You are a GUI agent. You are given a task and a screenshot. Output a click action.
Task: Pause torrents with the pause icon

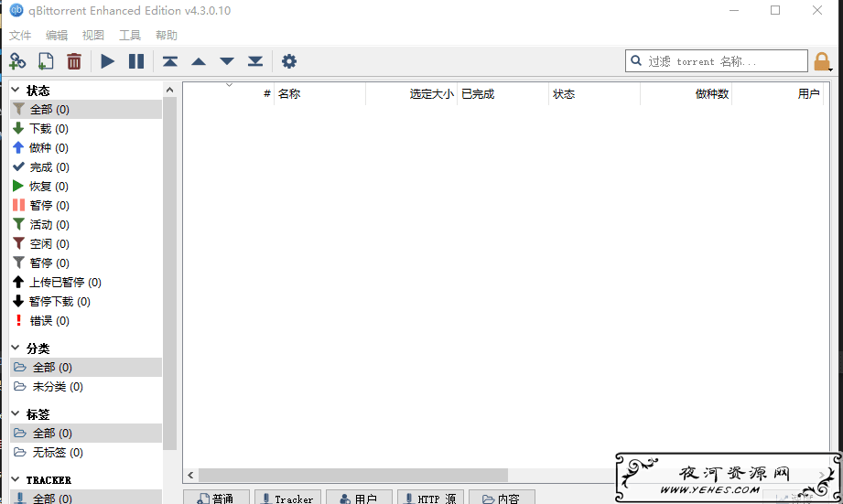click(136, 61)
